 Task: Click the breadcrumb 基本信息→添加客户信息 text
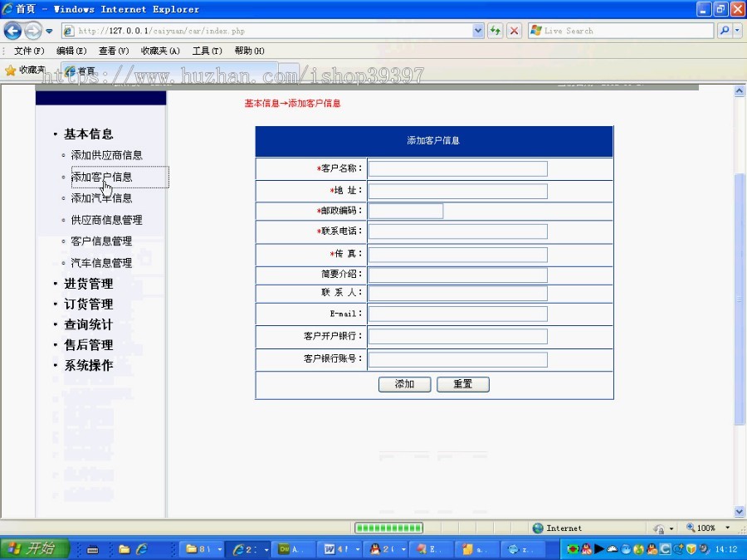pos(292,104)
